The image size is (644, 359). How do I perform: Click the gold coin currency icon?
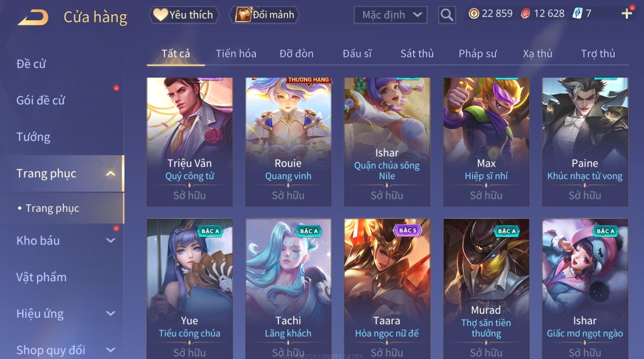coord(474,14)
